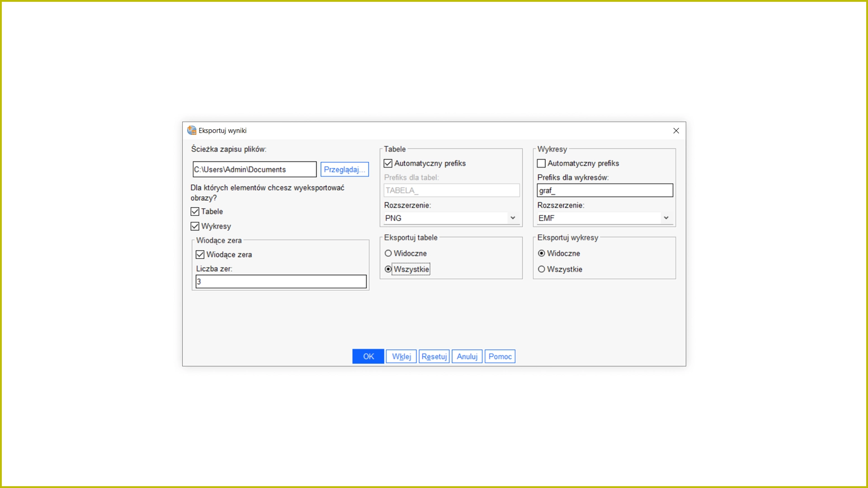Click the Resetuj button
868x488 pixels.
pyautogui.click(x=434, y=357)
